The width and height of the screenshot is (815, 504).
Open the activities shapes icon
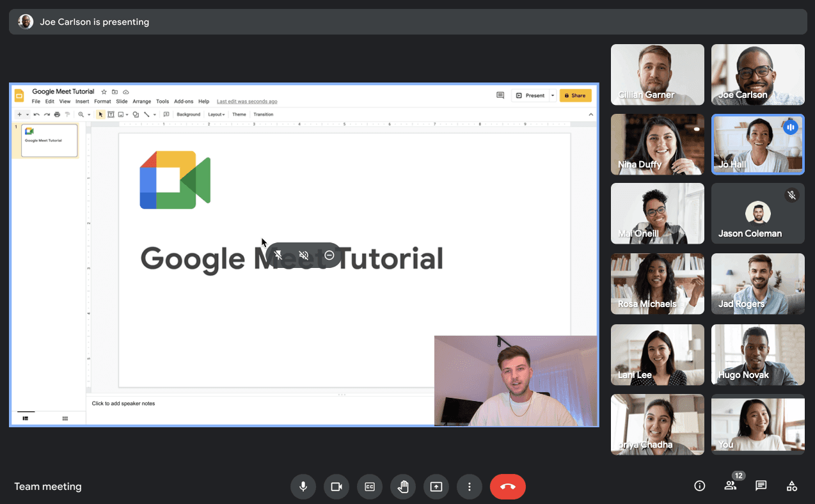click(x=792, y=486)
